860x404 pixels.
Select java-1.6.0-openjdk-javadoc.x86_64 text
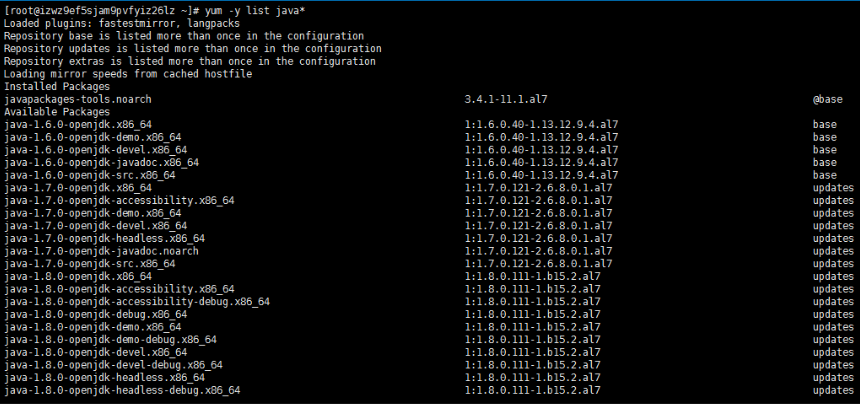pos(101,162)
